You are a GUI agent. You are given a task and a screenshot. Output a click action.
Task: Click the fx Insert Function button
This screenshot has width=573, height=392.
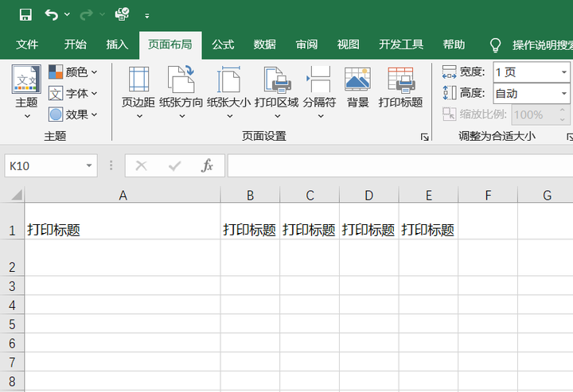[x=207, y=166]
